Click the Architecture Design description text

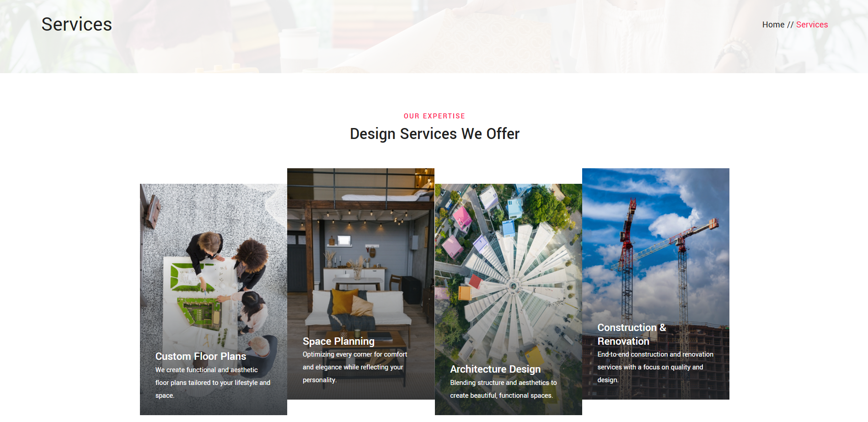504,389
